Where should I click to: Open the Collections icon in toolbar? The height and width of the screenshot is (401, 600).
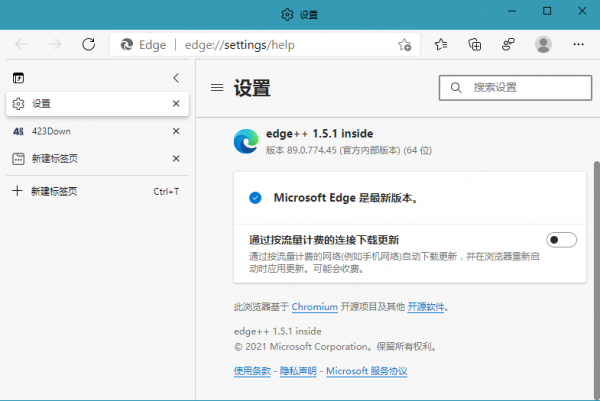pos(475,44)
